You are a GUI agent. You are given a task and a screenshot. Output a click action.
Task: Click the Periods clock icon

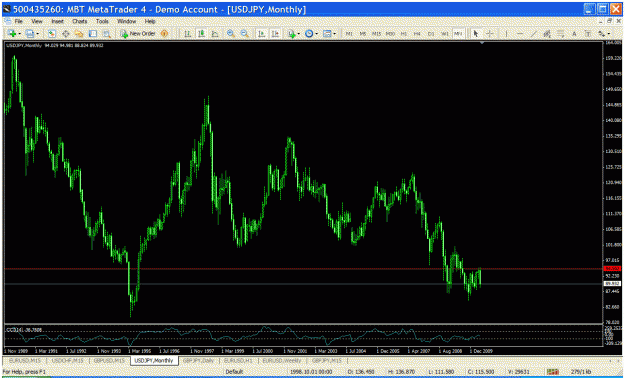(x=309, y=34)
